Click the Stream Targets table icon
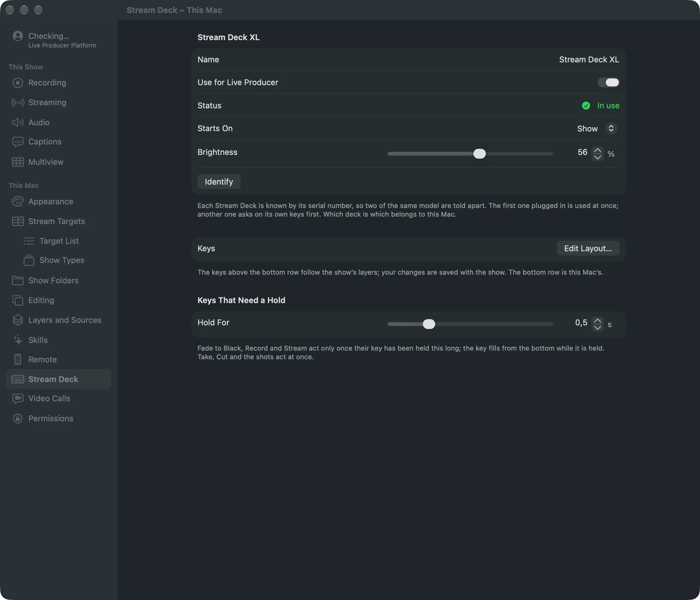 [x=18, y=221]
